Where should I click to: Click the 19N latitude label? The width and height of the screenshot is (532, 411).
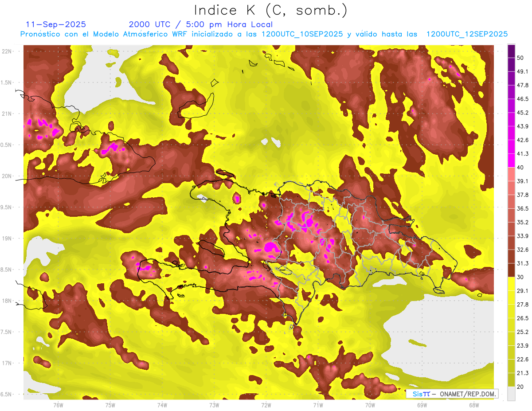coord(7,239)
